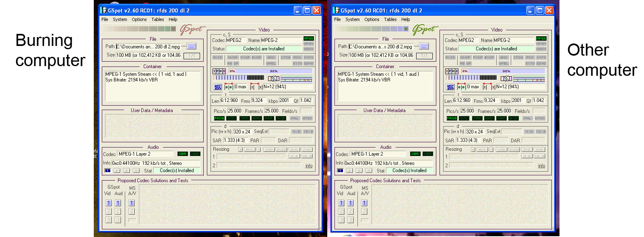Viewport: 644px width, 237px height.
Task: Click the CBR audio indicator in the right GSpot window
Action: pyautogui.click(x=415, y=154)
